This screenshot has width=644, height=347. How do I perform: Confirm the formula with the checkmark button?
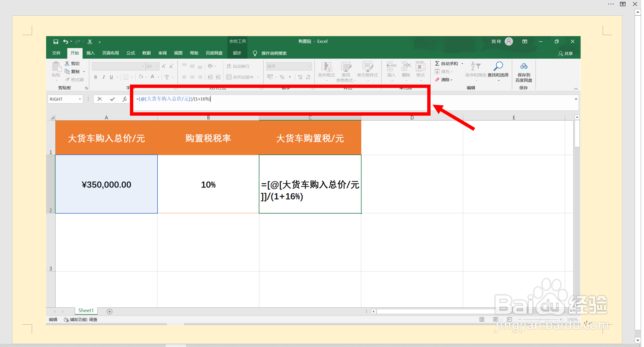[x=112, y=99]
